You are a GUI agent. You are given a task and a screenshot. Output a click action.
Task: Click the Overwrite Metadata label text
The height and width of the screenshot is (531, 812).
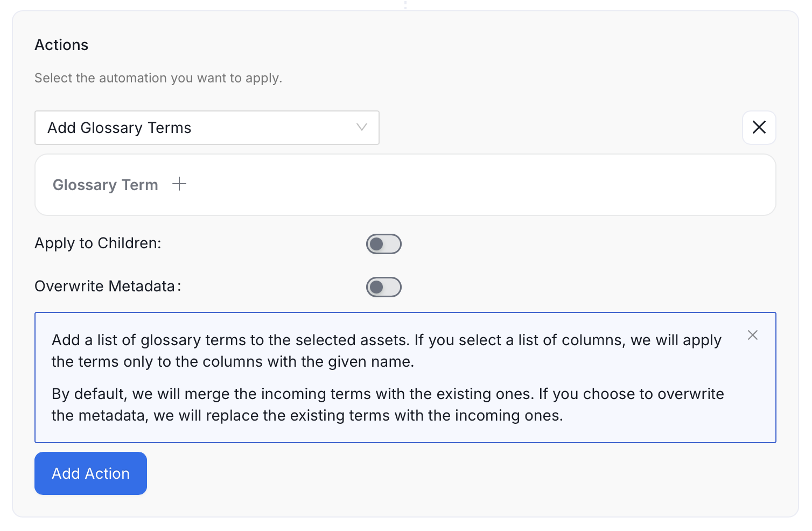108,286
